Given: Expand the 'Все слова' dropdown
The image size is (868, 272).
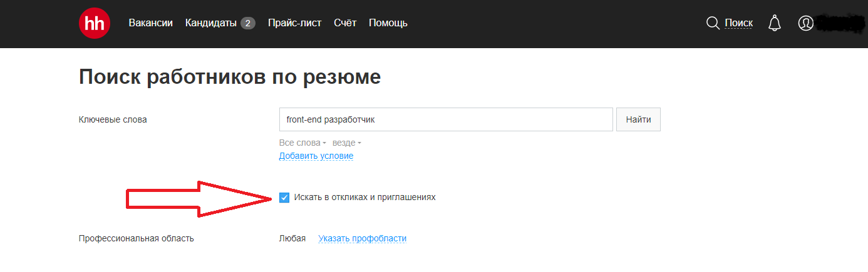Looking at the screenshot, I should (302, 143).
